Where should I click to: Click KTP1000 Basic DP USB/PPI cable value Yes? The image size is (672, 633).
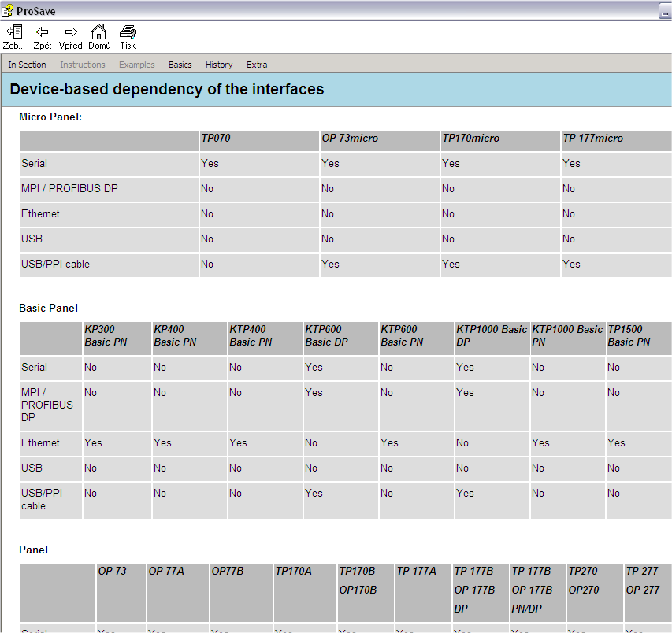click(465, 494)
